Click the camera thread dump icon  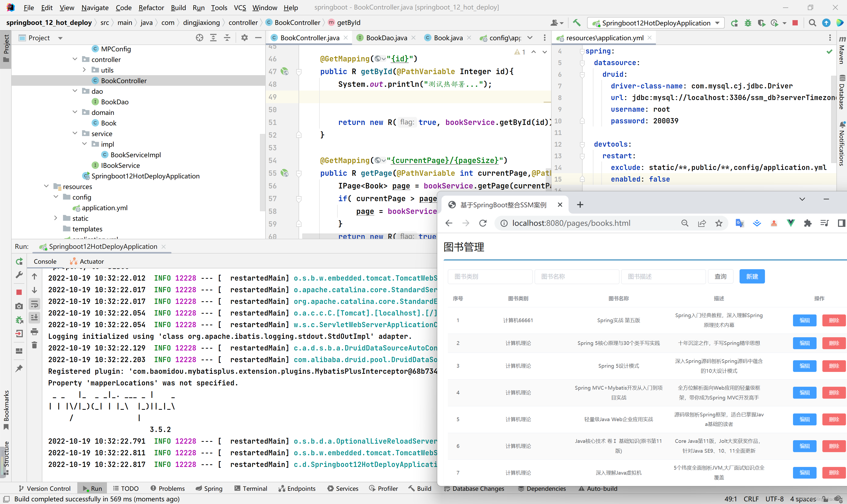pyautogui.click(x=19, y=306)
